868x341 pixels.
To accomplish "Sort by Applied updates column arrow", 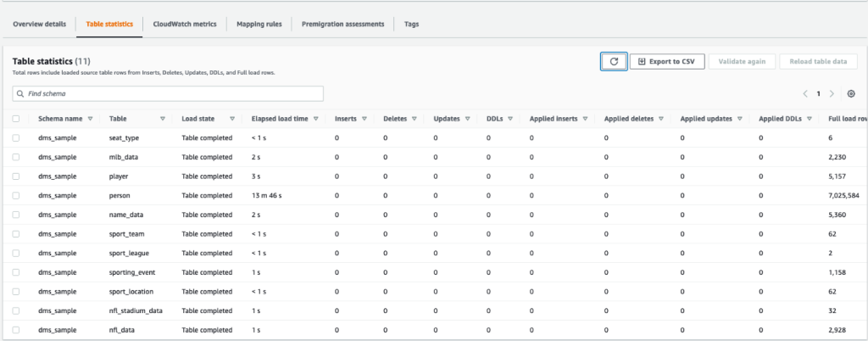I will (740, 119).
